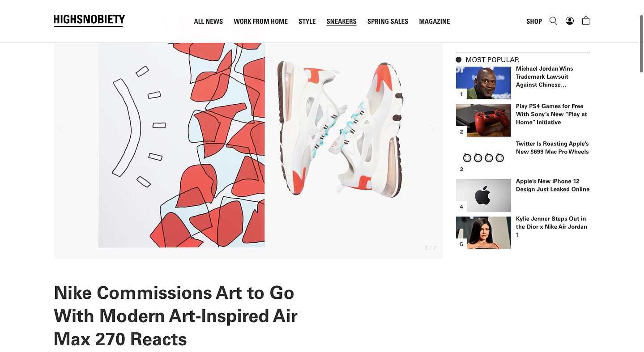Open the Spring Sales section
644x352 pixels.
(388, 21)
